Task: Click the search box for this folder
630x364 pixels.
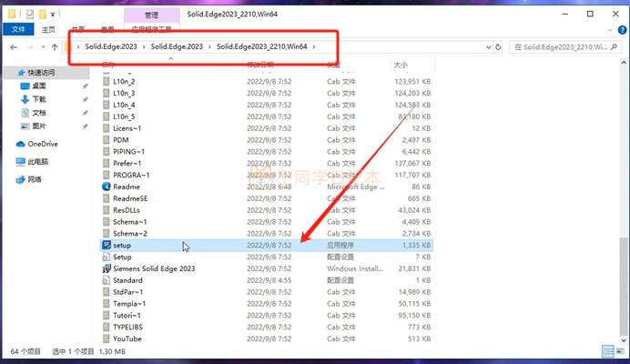Action: pos(564,46)
